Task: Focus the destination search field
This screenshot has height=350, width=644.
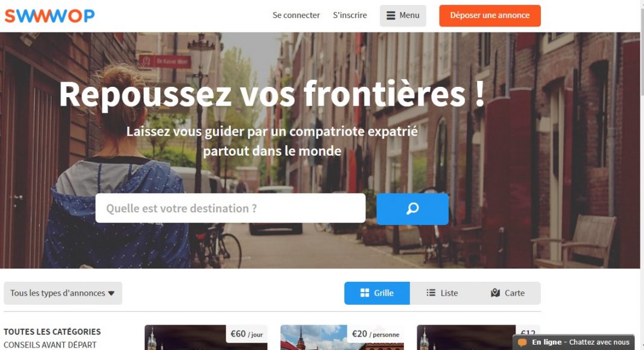Action: pyautogui.click(x=230, y=208)
